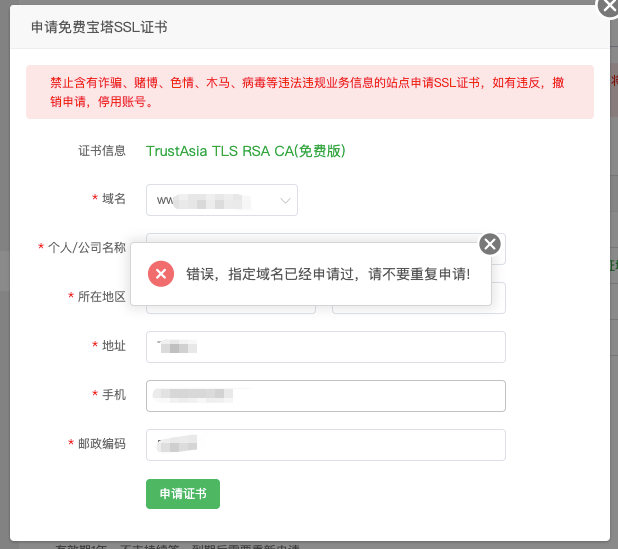
Task: Expand the 域名 dropdown arrow
Action: (x=286, y=200)
